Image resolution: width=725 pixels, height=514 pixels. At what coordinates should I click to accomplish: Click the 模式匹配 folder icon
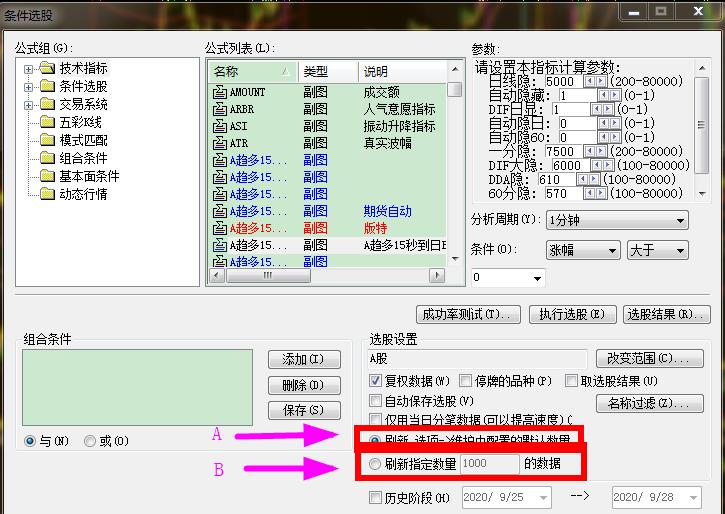(46, 140)
